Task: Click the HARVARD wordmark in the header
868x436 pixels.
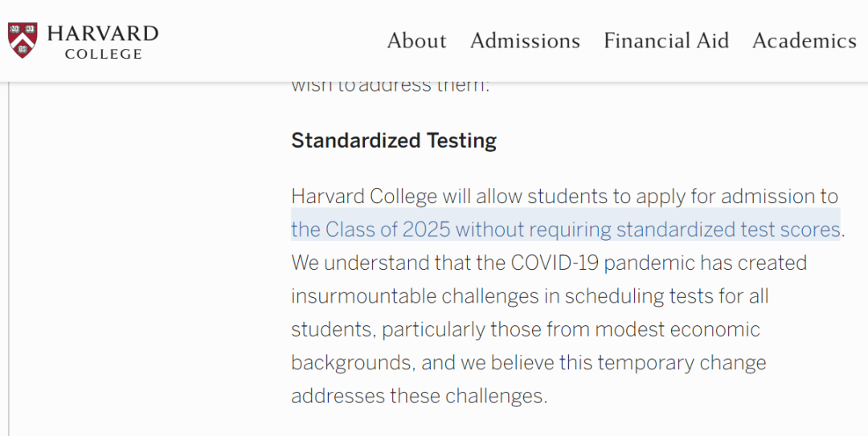Action: [103, 34]
